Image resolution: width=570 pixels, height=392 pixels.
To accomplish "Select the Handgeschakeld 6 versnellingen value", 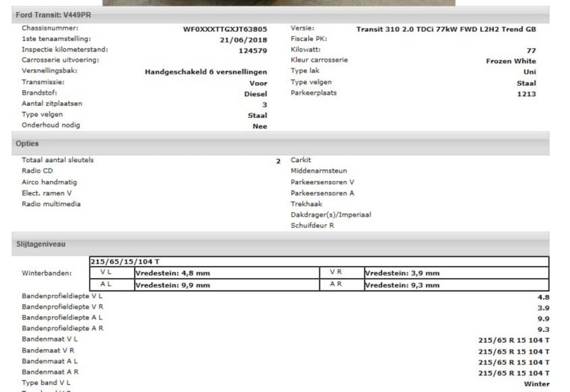I will (206, 72).
